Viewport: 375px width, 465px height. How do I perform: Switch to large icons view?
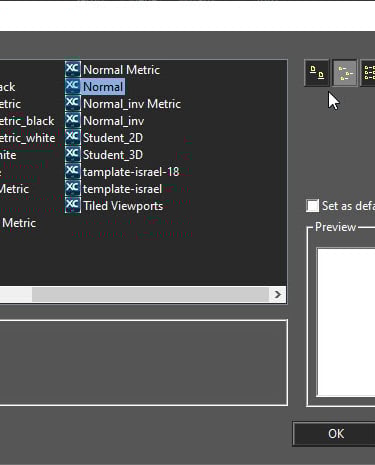[x=317, y=73]
